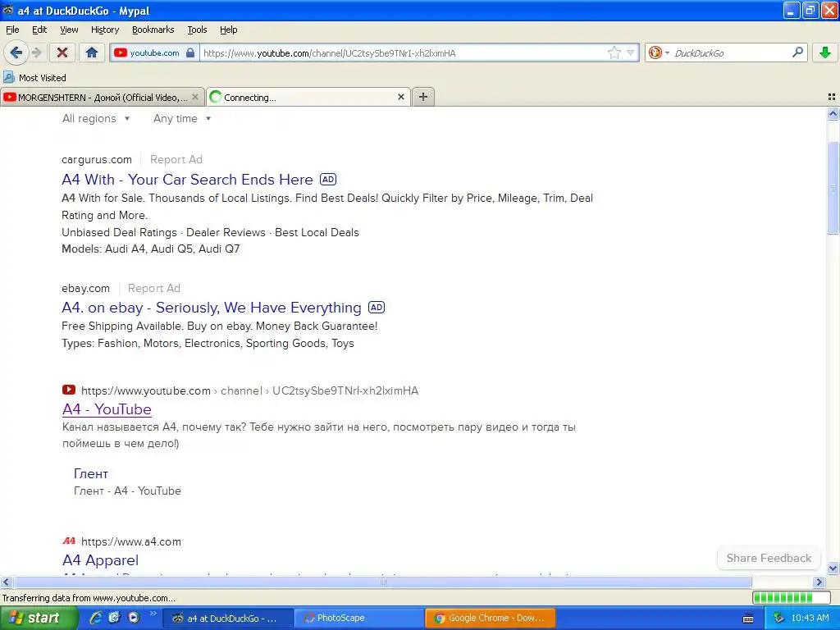This screenshot has height=630, width=840.
Task: Switch to PhotoScape taskbar window
Action: [359, 619]
